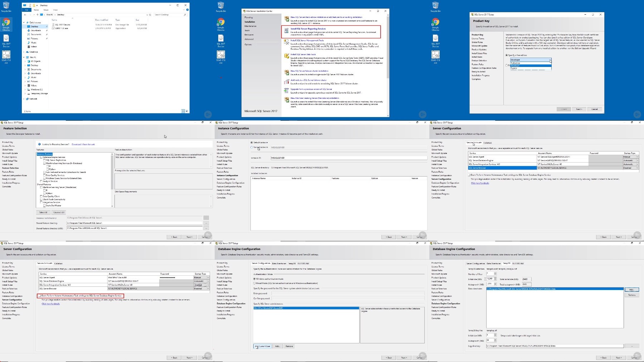Screen dimensions: 644x362
Task: Click icon beside New SQL Server stand-alone installation
Action: [287, 19]
